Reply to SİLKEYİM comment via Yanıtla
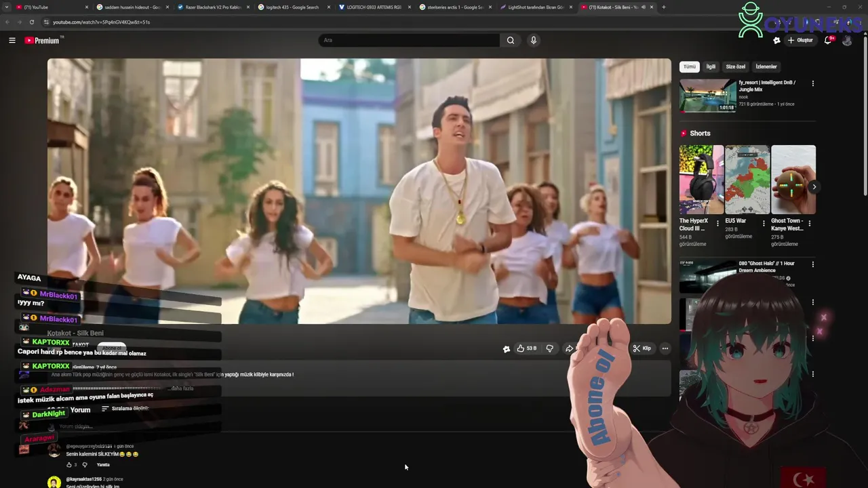 pos(103,465)
